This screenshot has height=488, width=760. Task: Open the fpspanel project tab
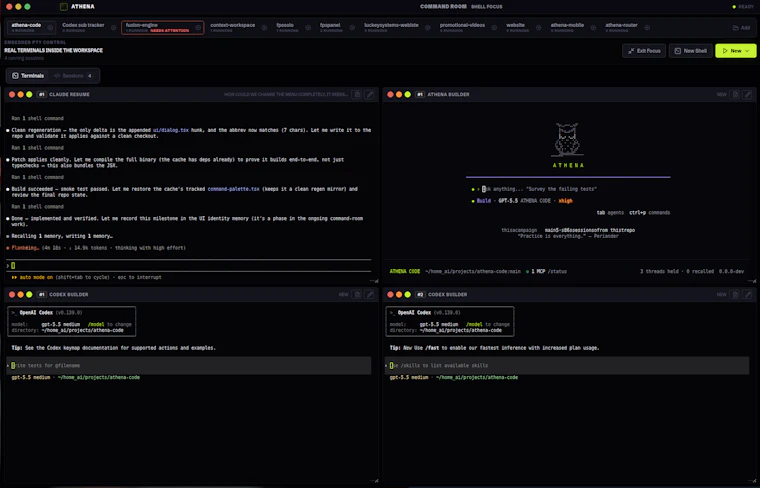[x=330, y=28]
